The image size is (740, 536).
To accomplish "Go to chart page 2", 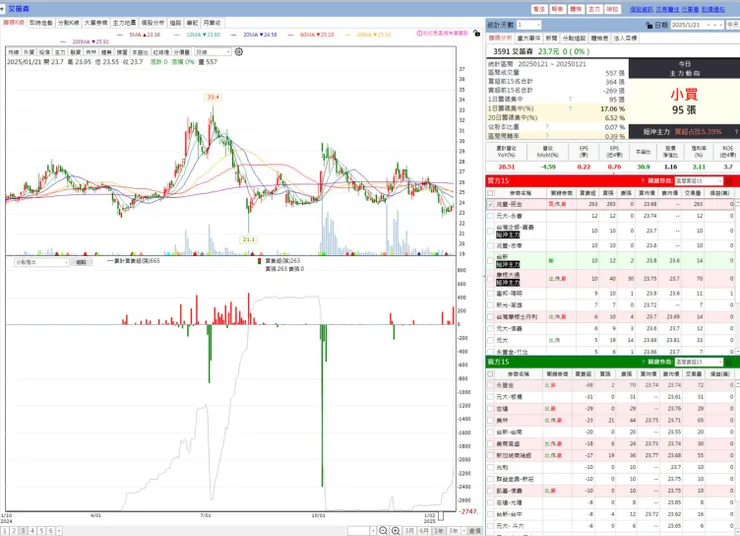I will tap(14, 531).
